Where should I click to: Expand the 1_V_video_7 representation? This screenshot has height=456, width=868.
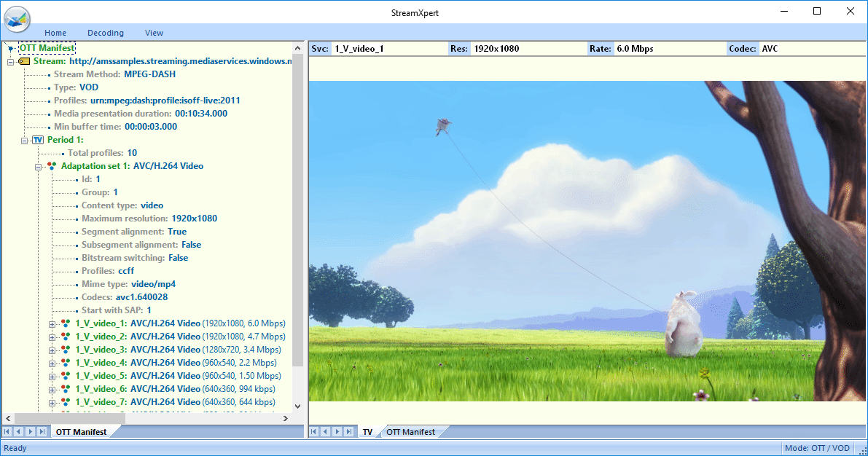[52, 403]
